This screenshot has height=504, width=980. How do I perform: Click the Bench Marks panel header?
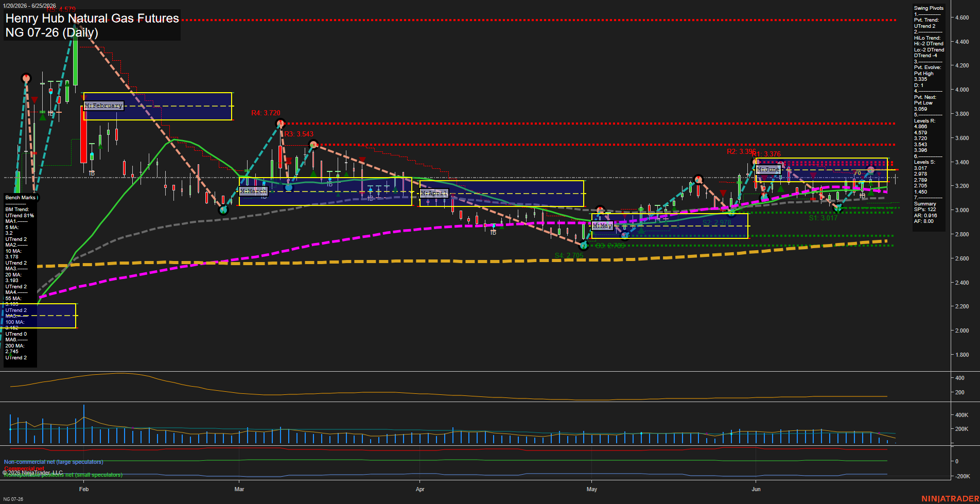pyautogui.click(x=21, y=198)
